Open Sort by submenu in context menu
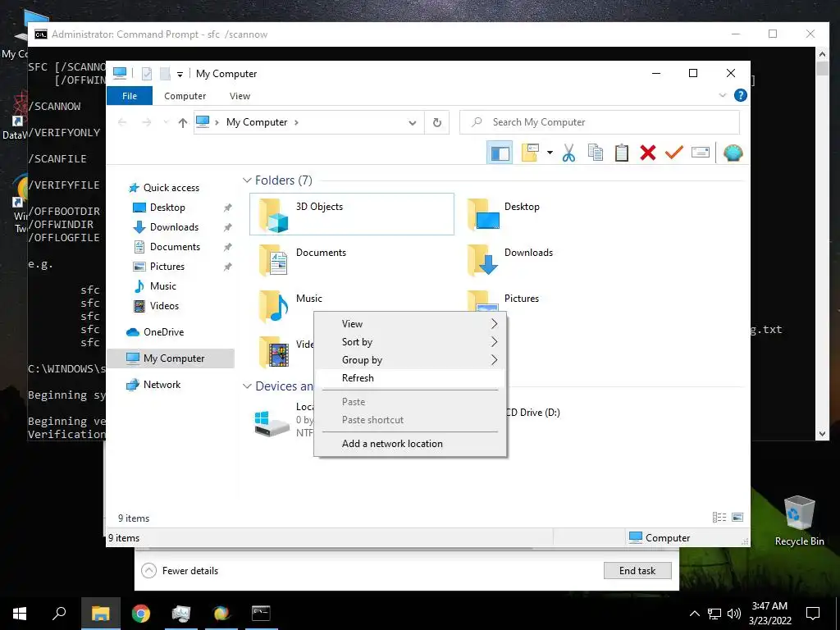This screenshot has height=630, width=840. (410, 342)
